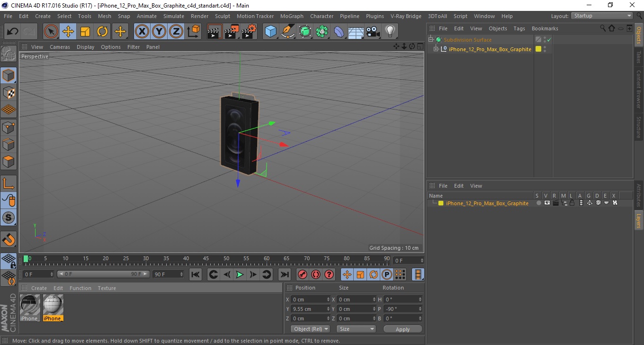
Task: Switch to Polygons mode
Action: click(9, 162)
